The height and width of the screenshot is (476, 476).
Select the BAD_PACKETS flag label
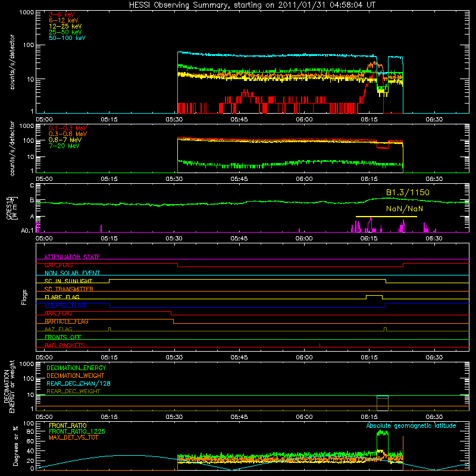(65, 345)
